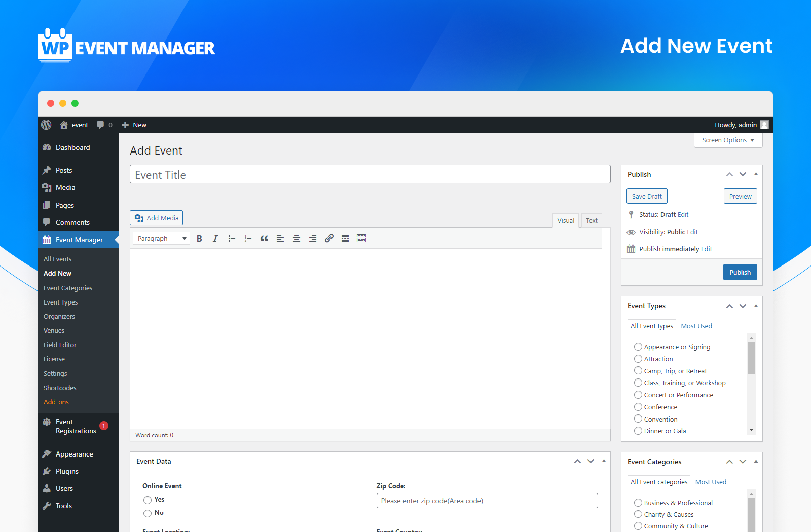Align text center in editor

point(297,238)
